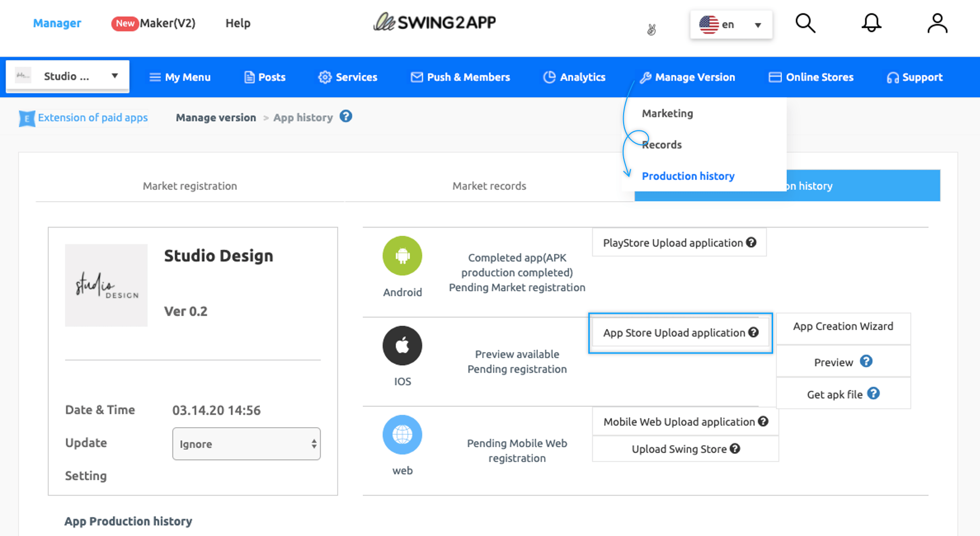Expand the Studio app selector dropdown
This screenshot has height=536, width=980.
coord(68,76)
